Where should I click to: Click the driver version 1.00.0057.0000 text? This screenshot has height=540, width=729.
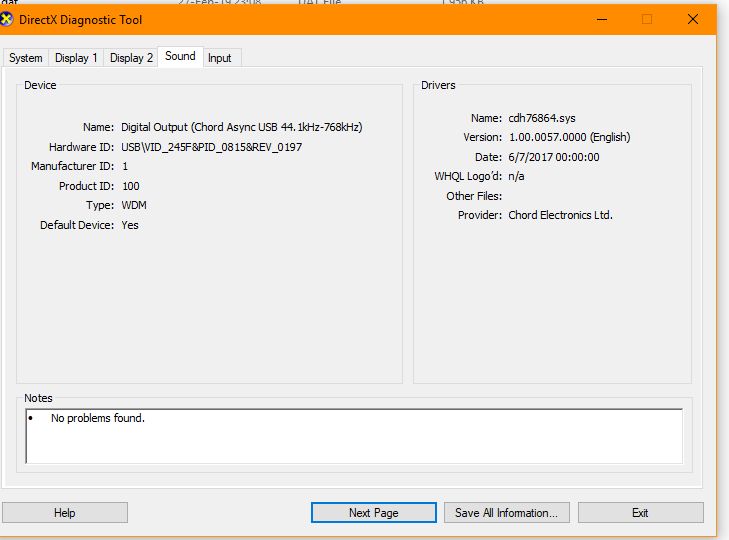tap(569, 137)
